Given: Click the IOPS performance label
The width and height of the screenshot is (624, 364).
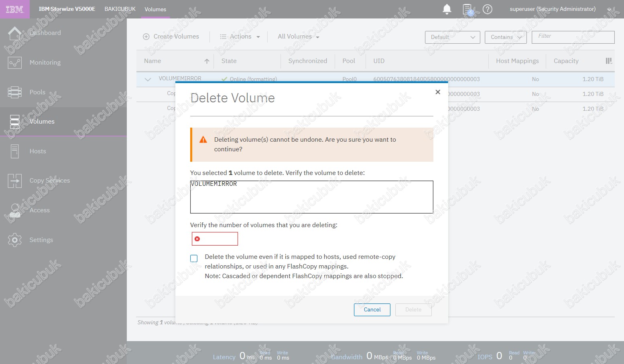Looking at the screenshot, I should click(485, 357).
